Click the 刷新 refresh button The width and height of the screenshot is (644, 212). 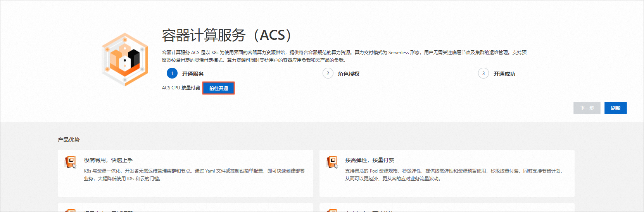click(x=615, y=108)
